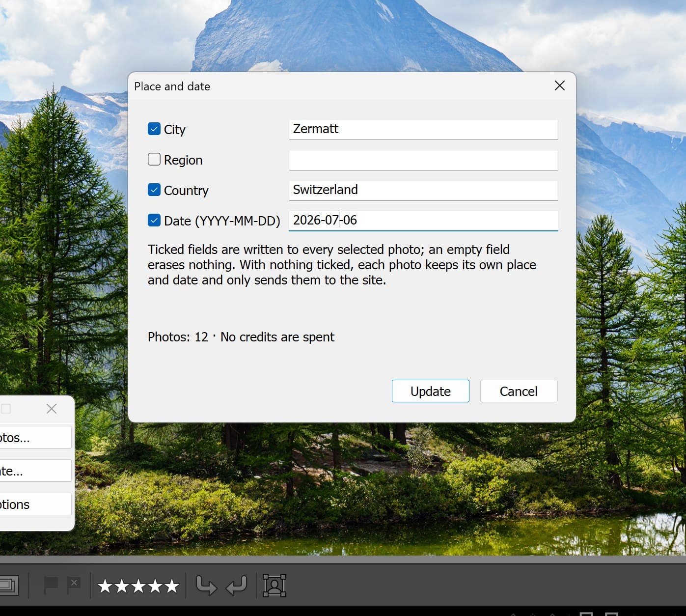Click the "Photos: 12 · No credits are spent" text
This screenshot has height=616, width=686.
click(x=241, y=337)
